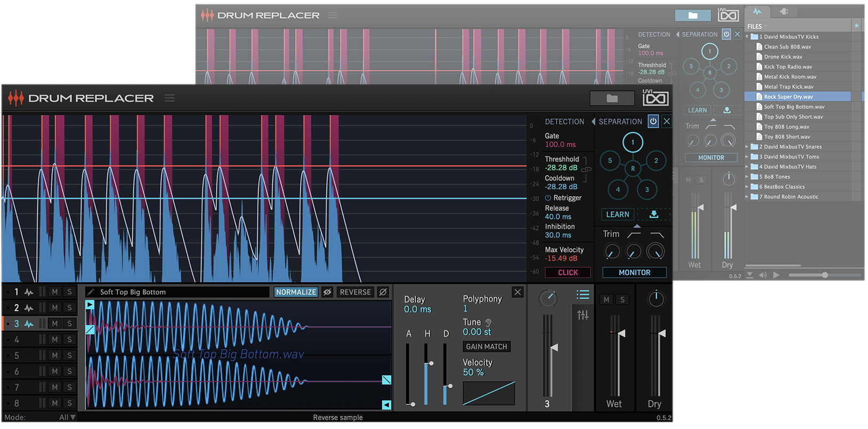The image size is (868, 429).
Task: Expand the 7 Round Robin Acoustic folder
Action: [x=748, y=197]
